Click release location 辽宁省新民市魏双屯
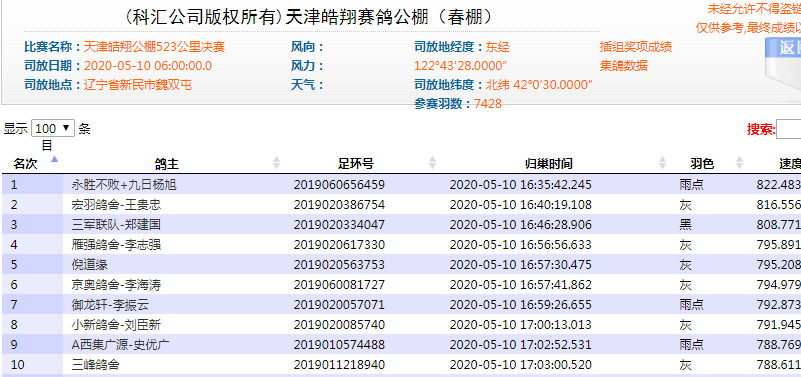801x377 pixels. (138, 85)
